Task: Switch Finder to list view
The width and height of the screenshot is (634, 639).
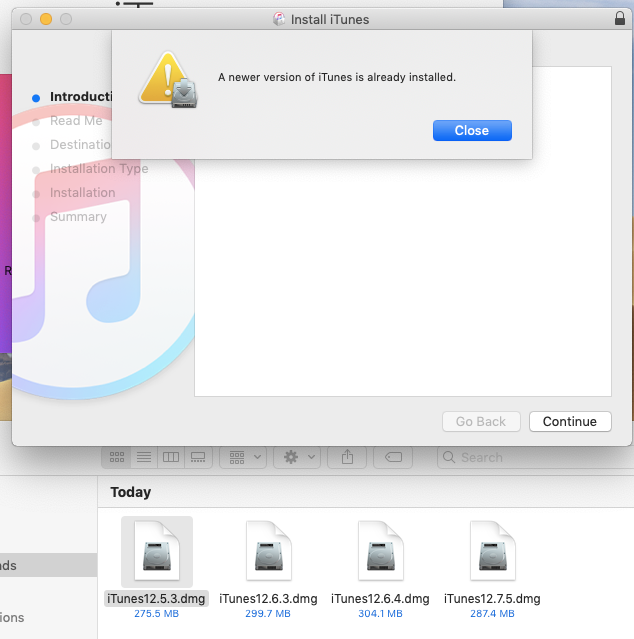Action: (x=144, y=457)
